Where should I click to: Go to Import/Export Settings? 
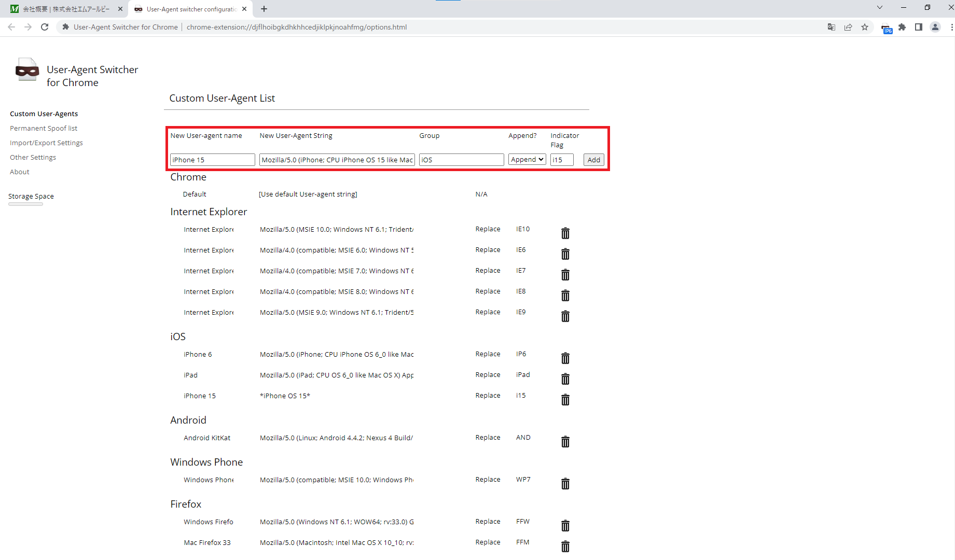[x=46, y=143]
